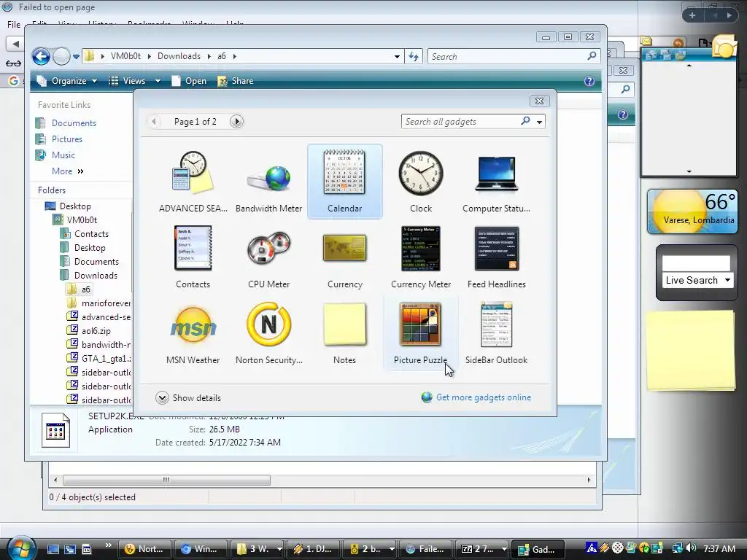Click VM0b0t in the address breadcrumb
The image size is (747, 560).
click(125, 56)
